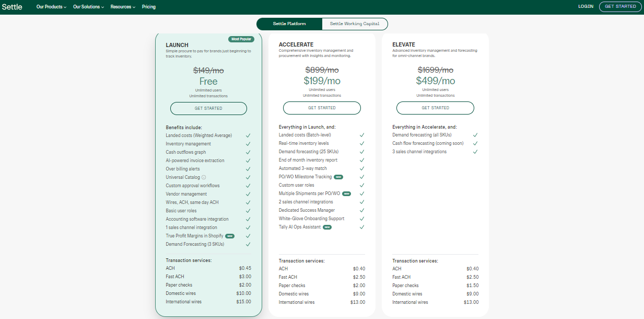Click 'AI-powered invoice extraction' feature text
The width and height of the screenshot is (644, 319).
tap(195, 161)
